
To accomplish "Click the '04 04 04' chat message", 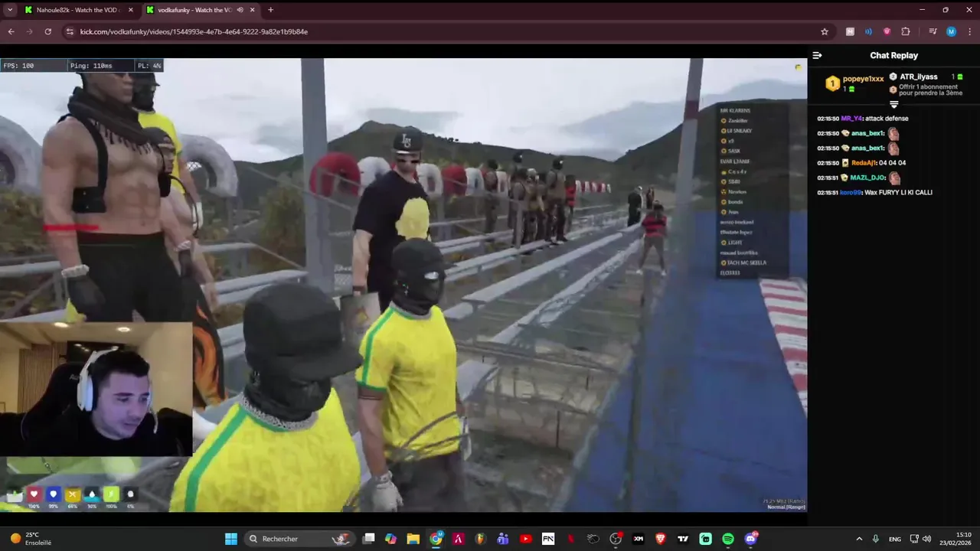I will pos(891,163).
